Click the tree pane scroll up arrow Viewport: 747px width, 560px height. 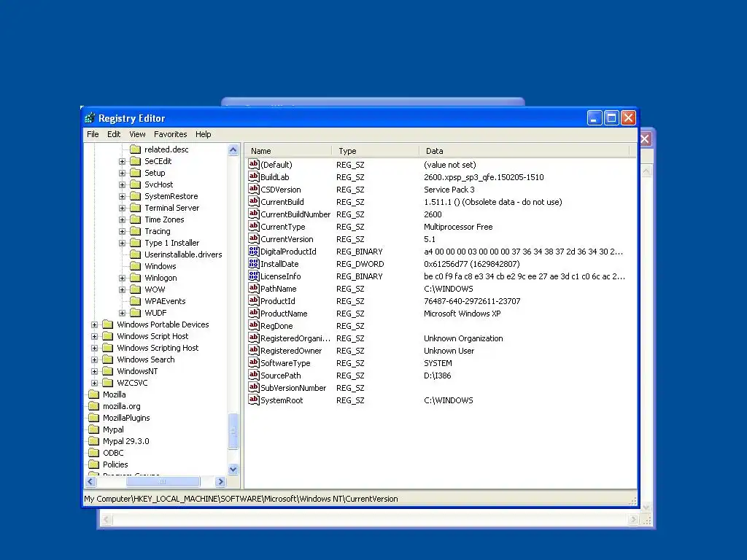[x=233, y=150]
